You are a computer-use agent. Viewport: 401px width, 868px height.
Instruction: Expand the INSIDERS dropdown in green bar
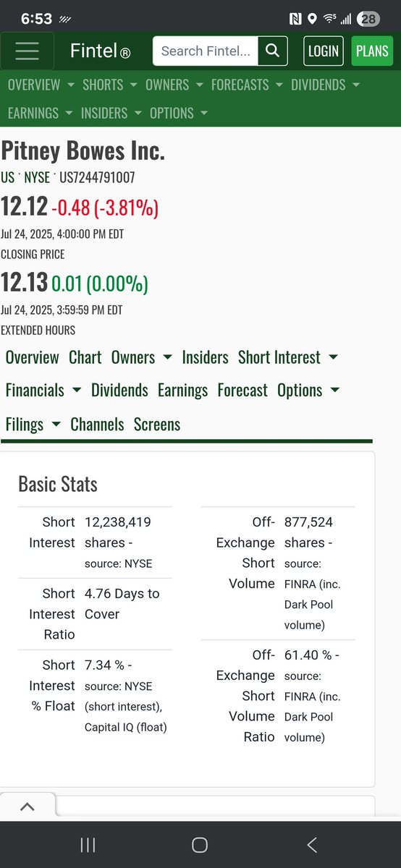tap(111, 113)
